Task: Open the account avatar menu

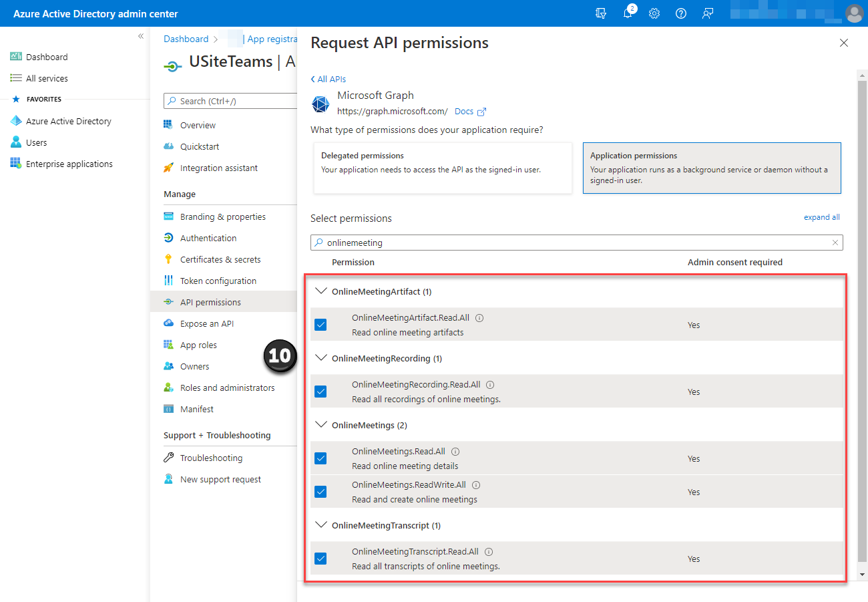Action: pos(854,13)
